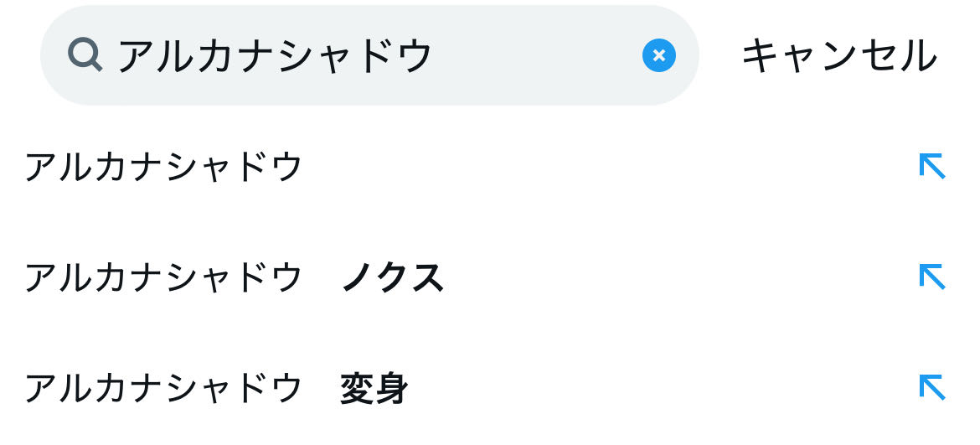This screenshot has width=980, height=445.
Task: Clear the search text with the blue X
Action: pyautogui.click(x=658, y=55)
